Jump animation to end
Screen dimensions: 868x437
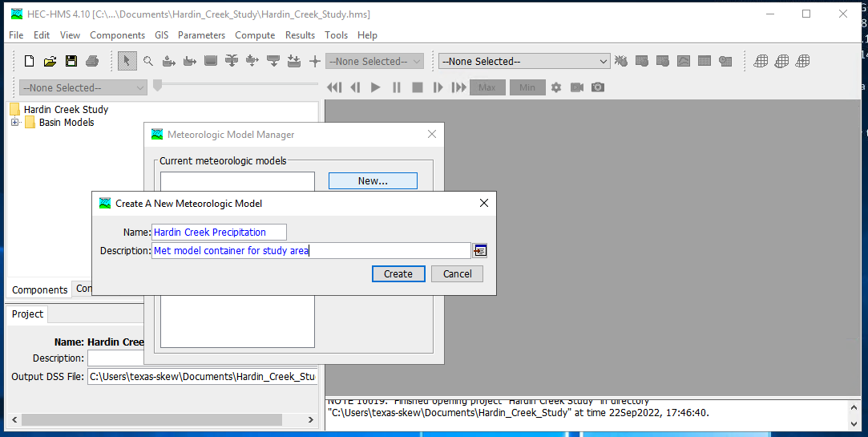coord(459,87)
